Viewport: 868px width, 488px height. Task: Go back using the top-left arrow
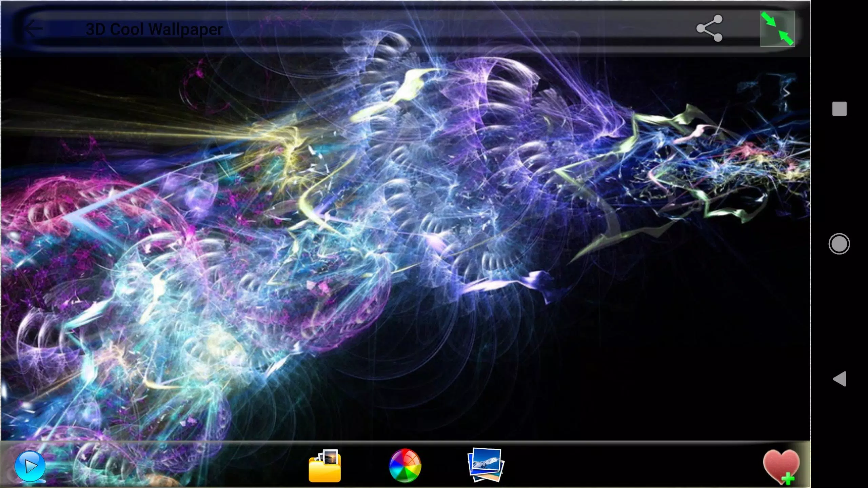pos(34,29)
